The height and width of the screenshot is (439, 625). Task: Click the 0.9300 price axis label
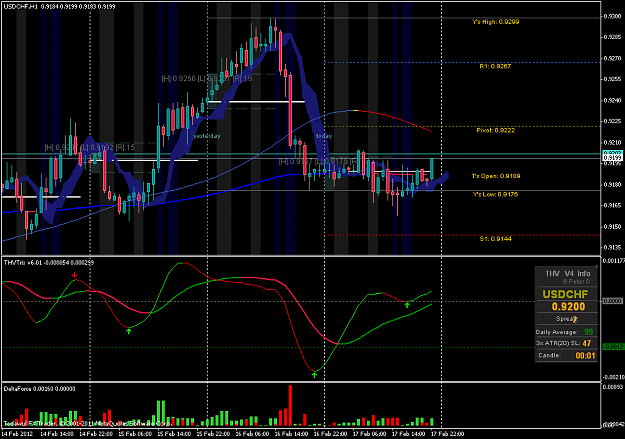(x=612, y=16)
